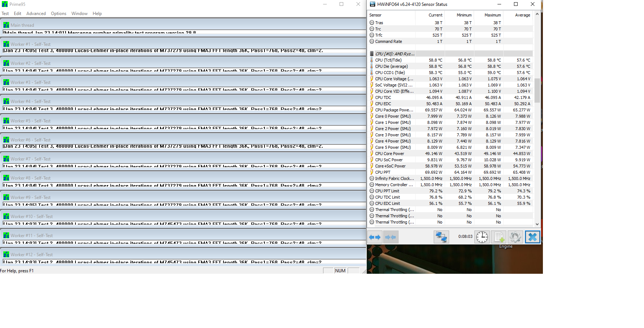
Task: Click the HWiNFO64 icon in its title bar
Action: point(373,4)
